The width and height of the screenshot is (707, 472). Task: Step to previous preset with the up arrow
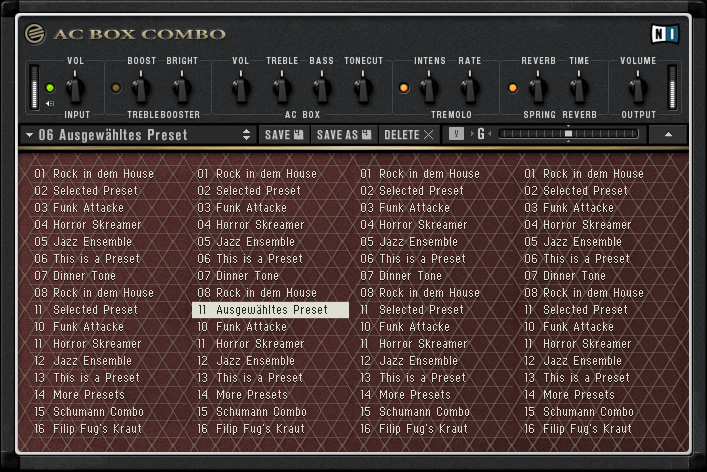[246, 131]
